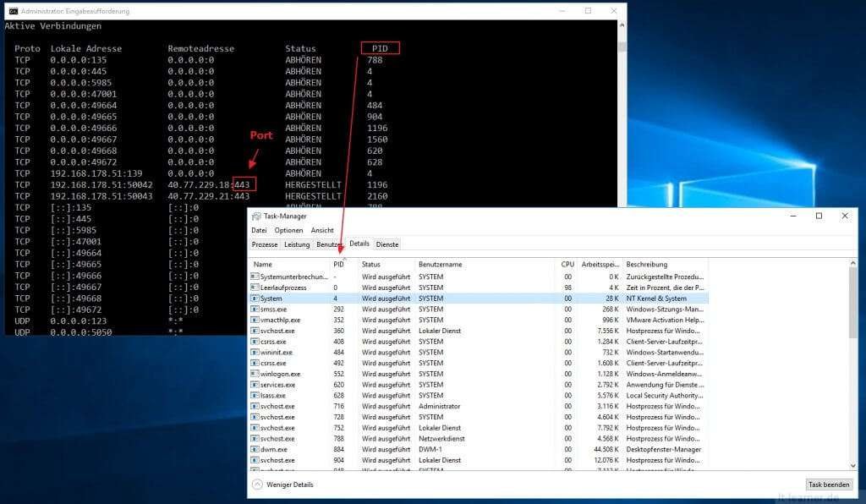
Task: Click the scrollbar down arrow
Action: click(x=852, y=465)
